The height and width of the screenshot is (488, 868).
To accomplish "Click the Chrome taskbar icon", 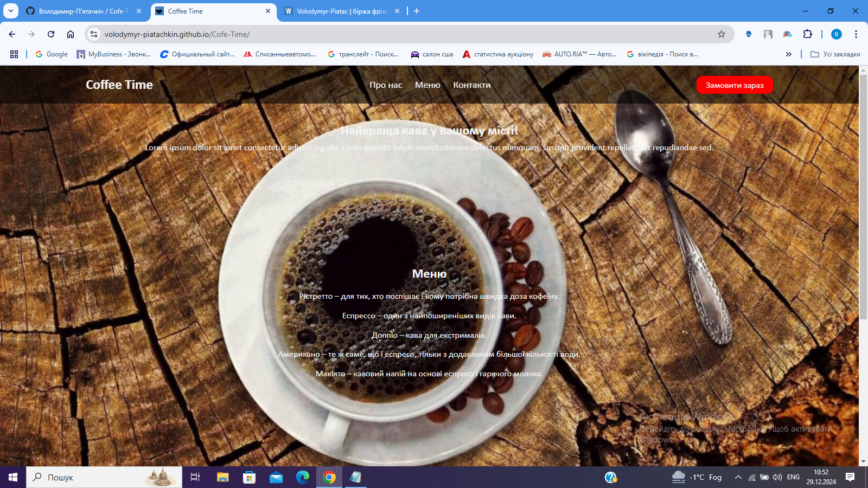I will 329,477.
